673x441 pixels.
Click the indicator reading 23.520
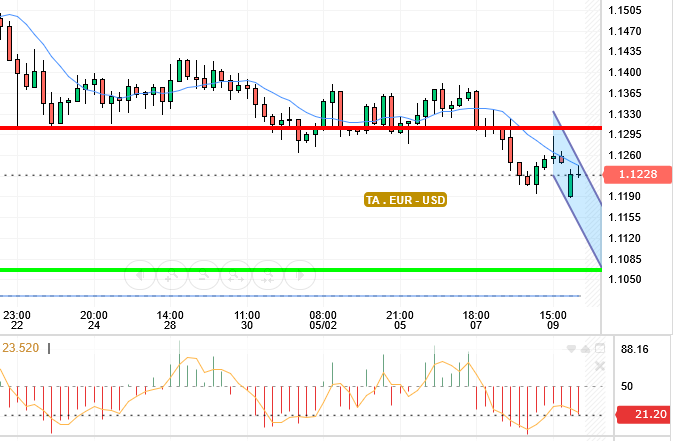[x=21, y=347]
